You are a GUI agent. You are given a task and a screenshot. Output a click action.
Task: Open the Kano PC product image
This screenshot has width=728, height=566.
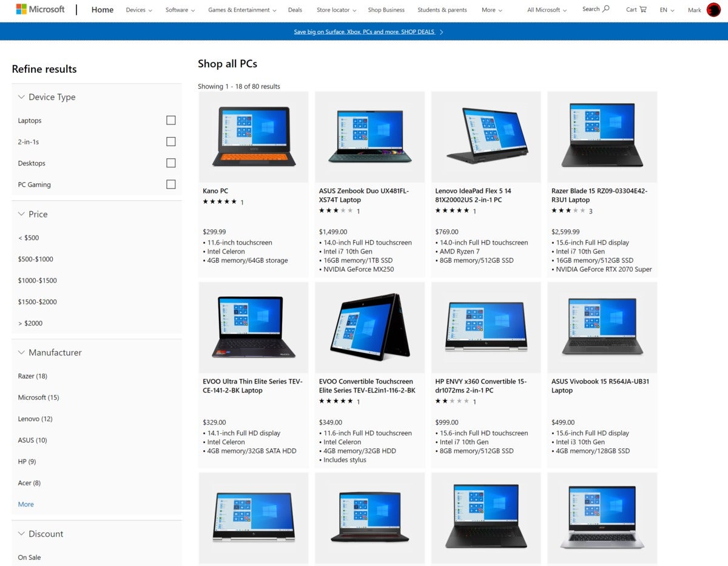[253, 137]
